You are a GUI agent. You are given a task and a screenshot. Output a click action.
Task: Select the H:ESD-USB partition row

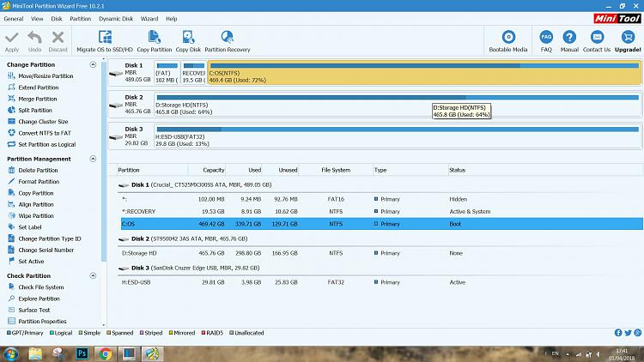click(x=380, y=282)
